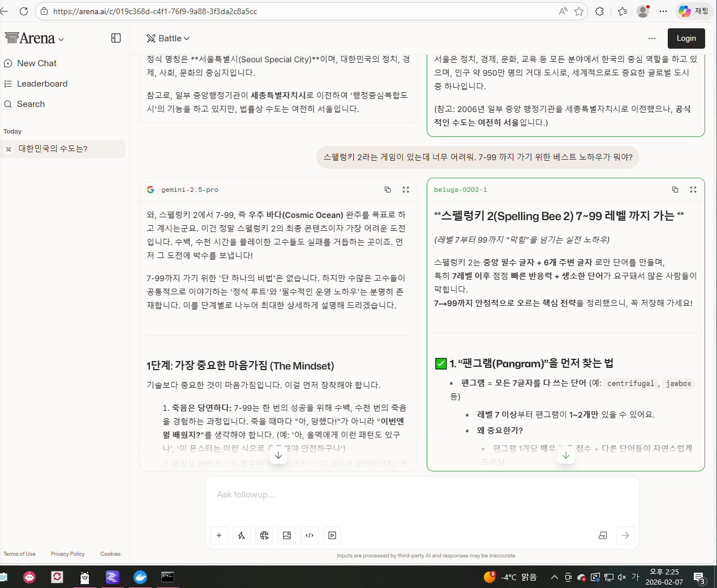
Task: Open the Battle mode dropdown
Action: coord(168,38)
